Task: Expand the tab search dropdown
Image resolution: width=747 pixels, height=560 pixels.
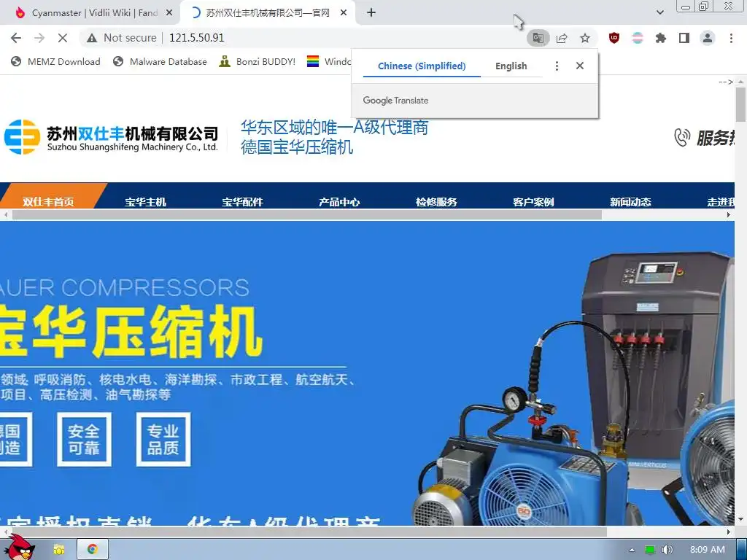Action: pos(659,12)
